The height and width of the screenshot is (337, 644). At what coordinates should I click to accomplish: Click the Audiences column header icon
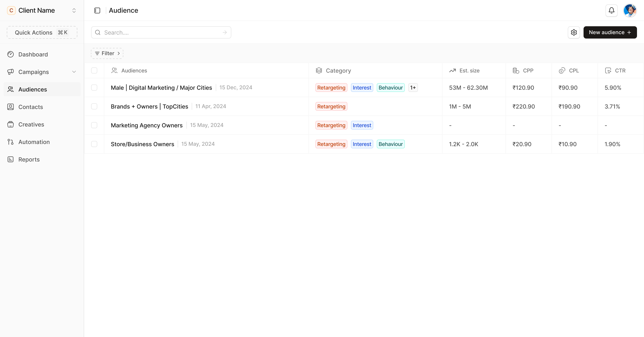(x=114, y=71)
